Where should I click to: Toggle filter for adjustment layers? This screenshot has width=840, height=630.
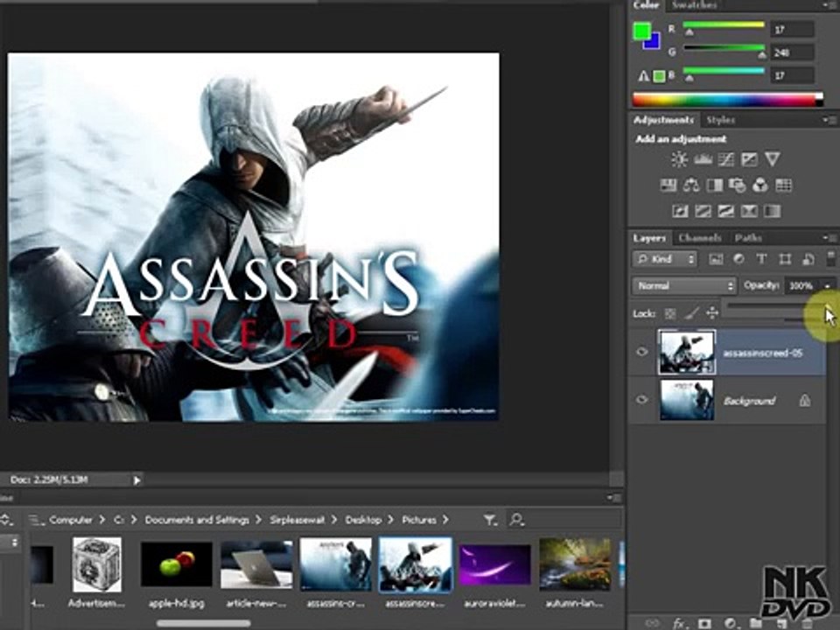point(738,259)
